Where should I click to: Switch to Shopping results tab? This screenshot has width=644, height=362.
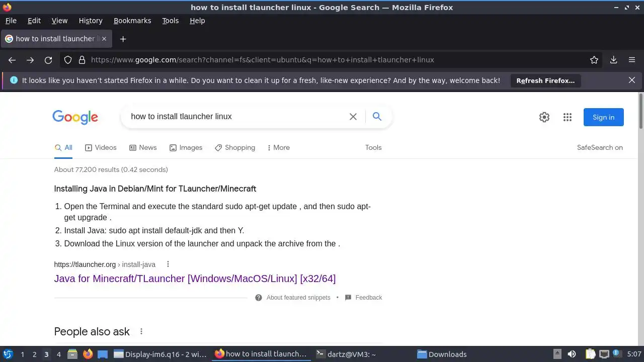click(235, 148)
